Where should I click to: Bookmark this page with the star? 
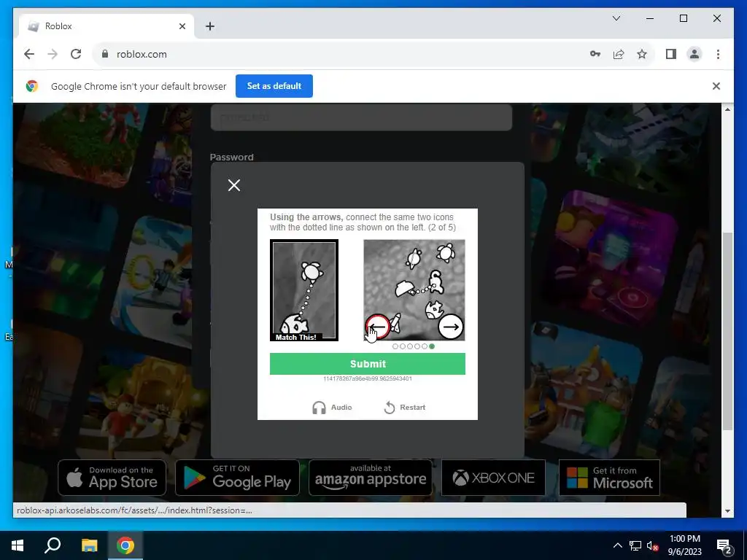click(x=642, y=54)
